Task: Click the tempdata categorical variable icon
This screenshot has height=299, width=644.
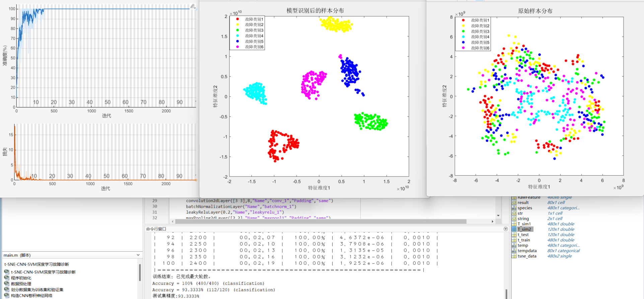Action: 514,251
